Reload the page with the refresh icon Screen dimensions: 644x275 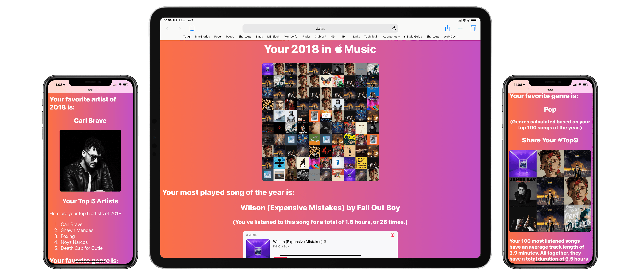click(x=394, y=28)
